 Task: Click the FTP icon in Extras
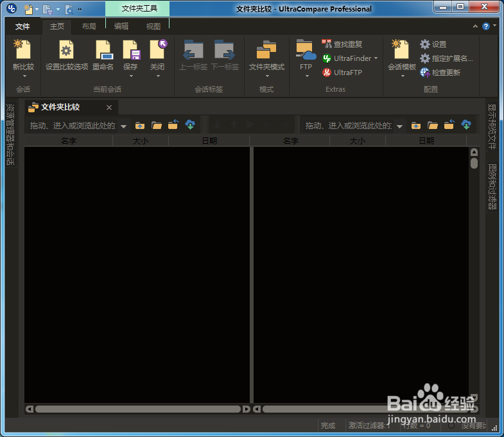tap(306, 50)
